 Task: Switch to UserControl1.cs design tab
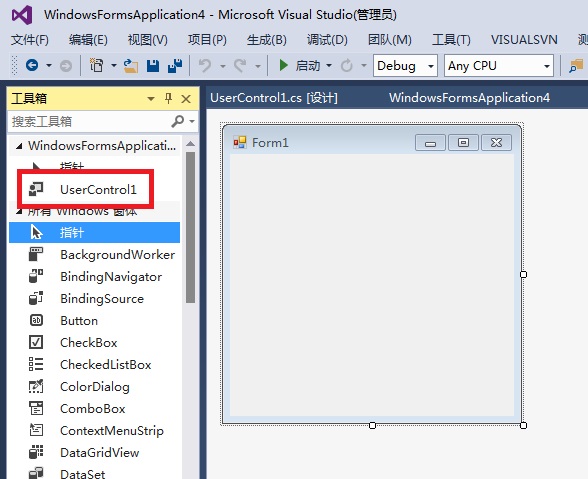274,98
